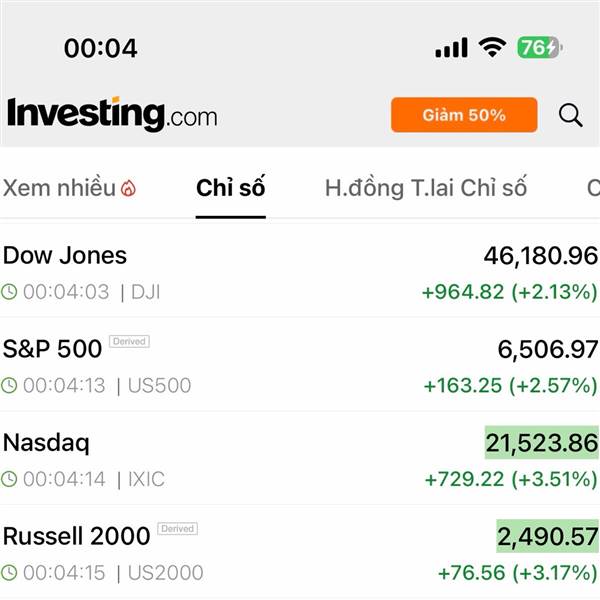Open the search magnifier icon
The image size is (600, 600).
click(x=571, y=116)
